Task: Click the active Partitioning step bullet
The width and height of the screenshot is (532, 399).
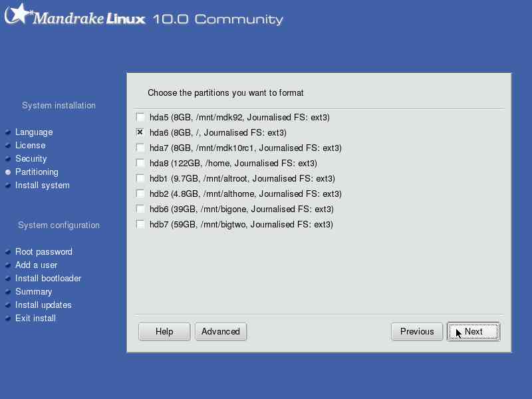Action: 8,172
